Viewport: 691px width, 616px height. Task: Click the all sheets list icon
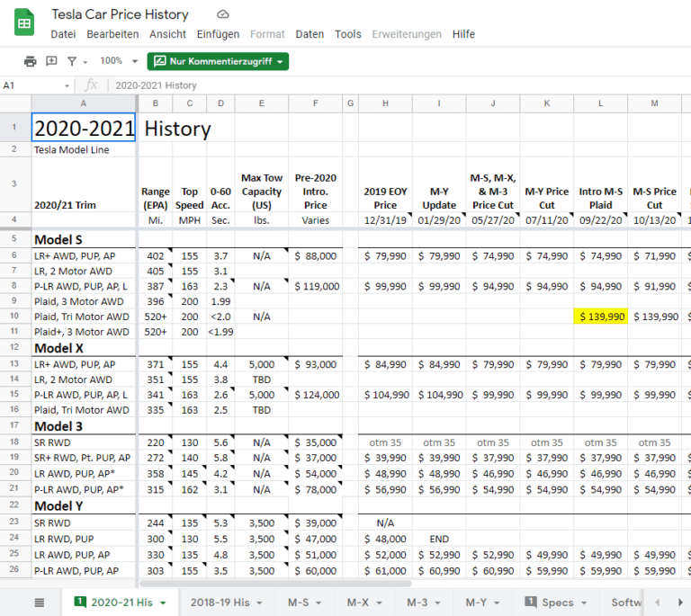pos(40,603)
